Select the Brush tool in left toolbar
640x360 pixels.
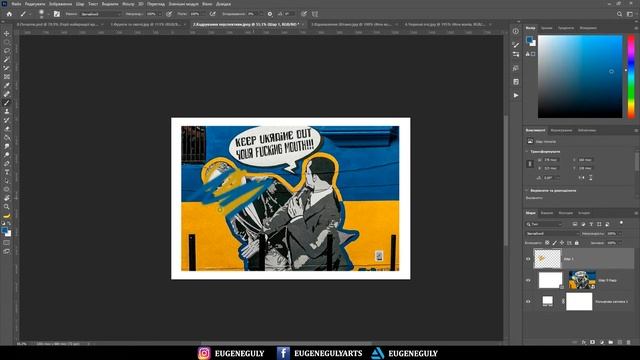pos(7,103)
